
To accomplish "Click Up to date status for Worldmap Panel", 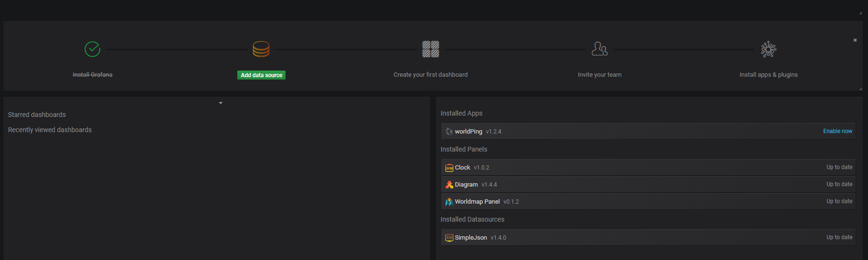I will click(839, 201).
